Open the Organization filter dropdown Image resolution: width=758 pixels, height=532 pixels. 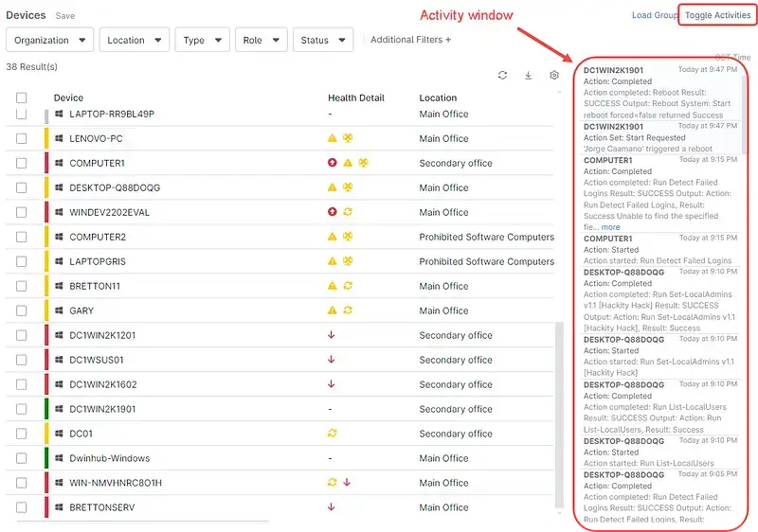[x=50, y=40]
